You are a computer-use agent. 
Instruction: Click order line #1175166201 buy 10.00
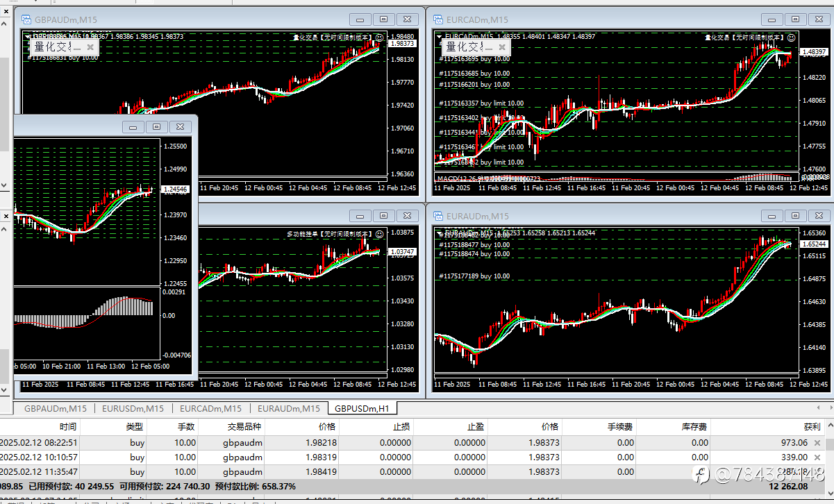474,85
